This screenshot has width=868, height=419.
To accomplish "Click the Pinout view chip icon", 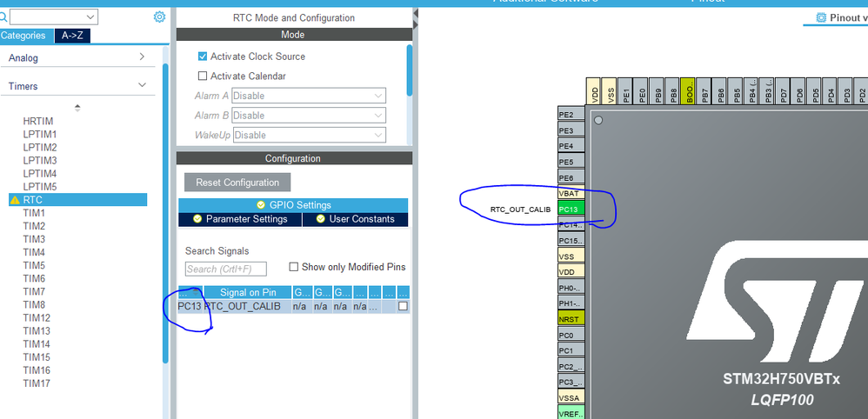I will [x=822, y=17].
